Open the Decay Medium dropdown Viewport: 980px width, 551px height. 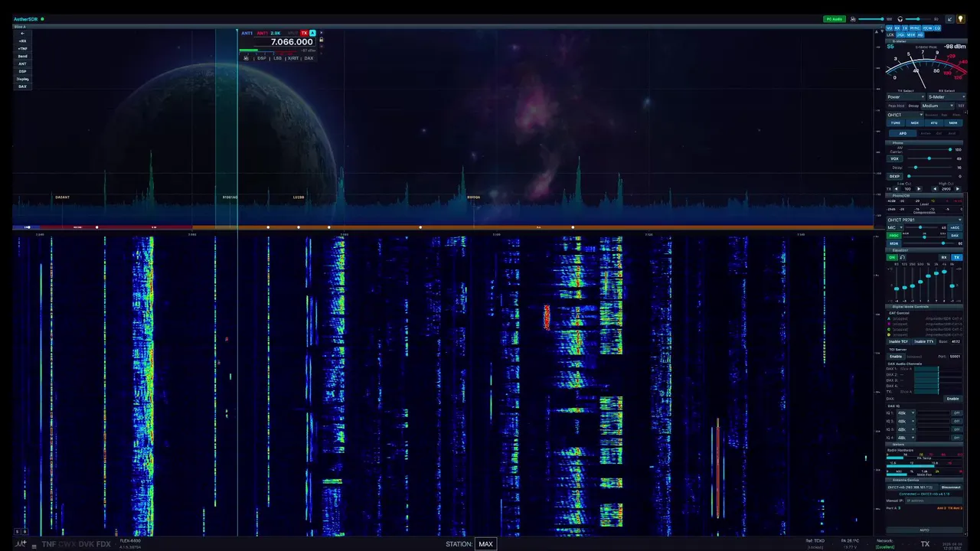pos(937,106)
